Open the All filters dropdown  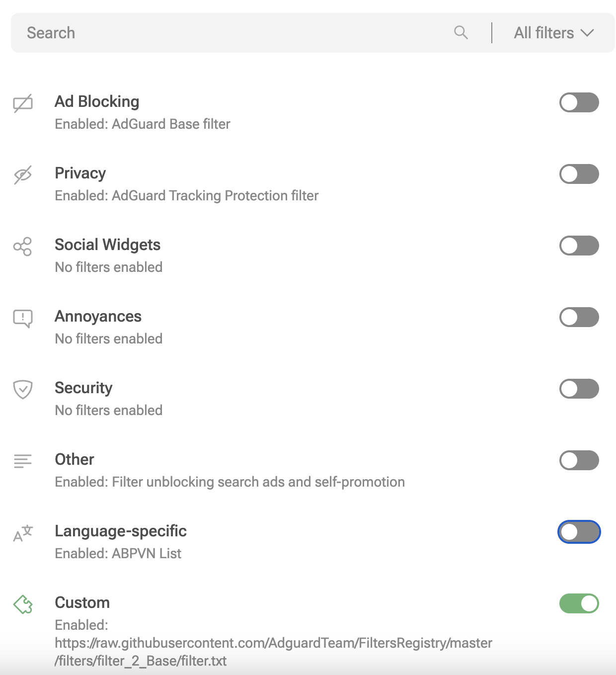tap(553, 33)
